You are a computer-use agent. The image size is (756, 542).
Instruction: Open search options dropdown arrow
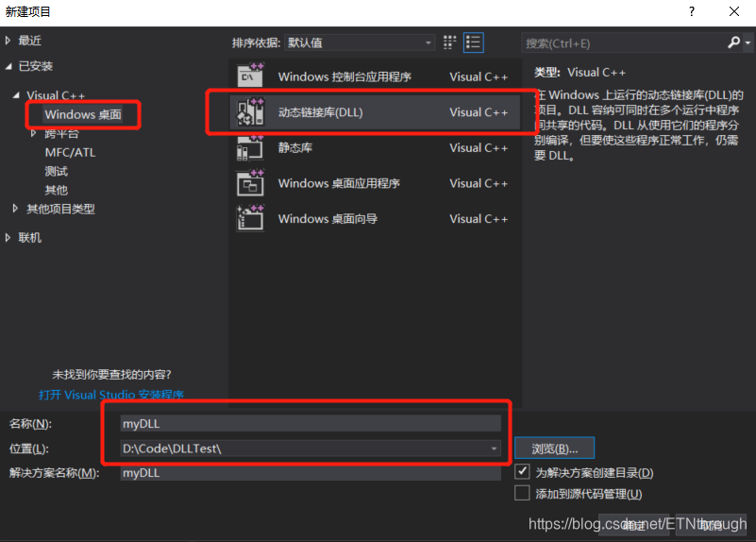pos(748,42)
